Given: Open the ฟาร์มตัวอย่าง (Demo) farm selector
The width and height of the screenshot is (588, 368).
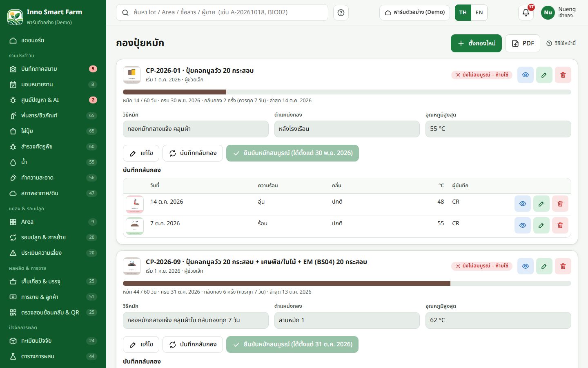Looking at the screenshot, I should click(414, 13).
